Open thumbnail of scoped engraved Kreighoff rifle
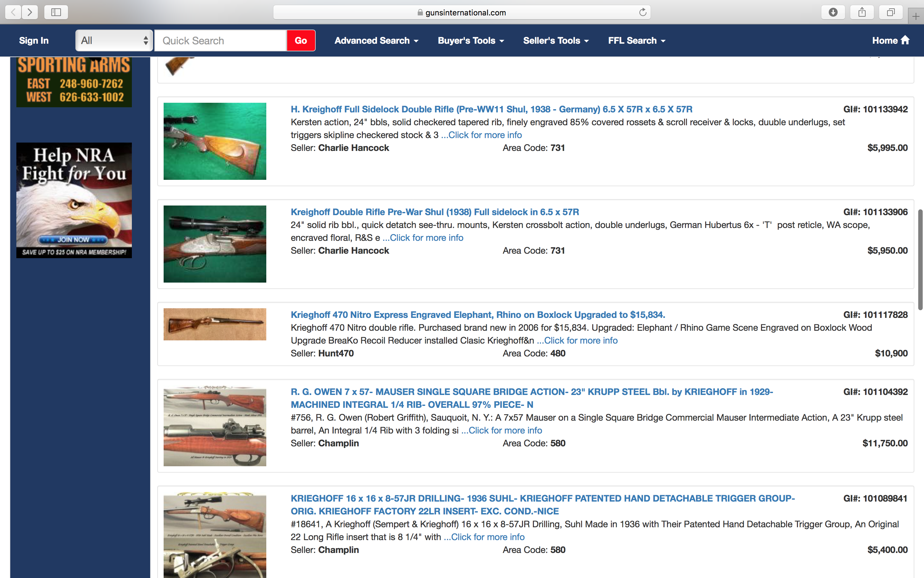The height and width of the screenshot is (578, 924). (x=215, y=244)
